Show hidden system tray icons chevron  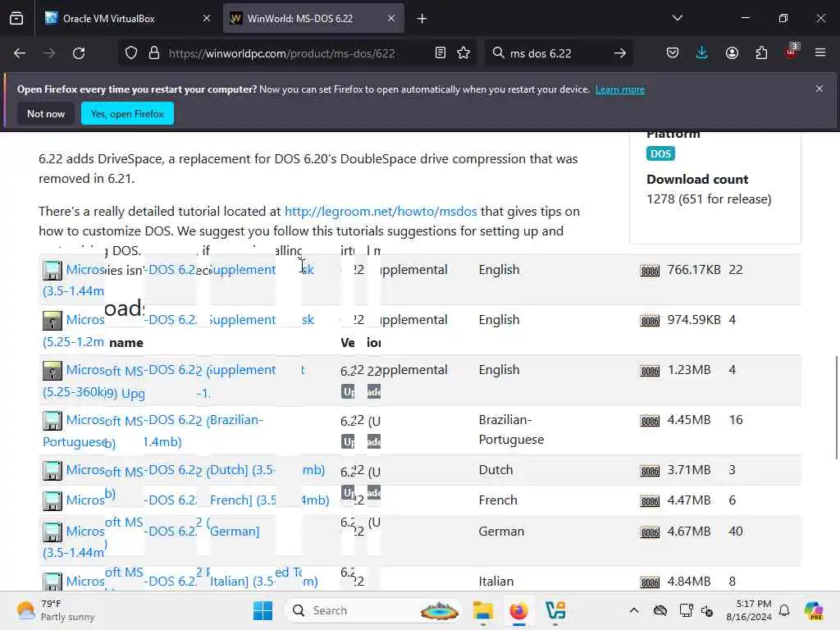point(634,610)
